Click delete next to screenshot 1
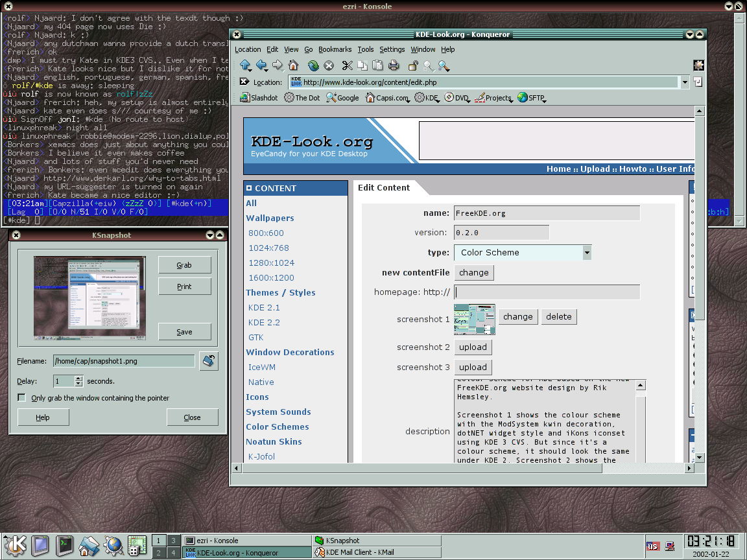 coord(559,317)
